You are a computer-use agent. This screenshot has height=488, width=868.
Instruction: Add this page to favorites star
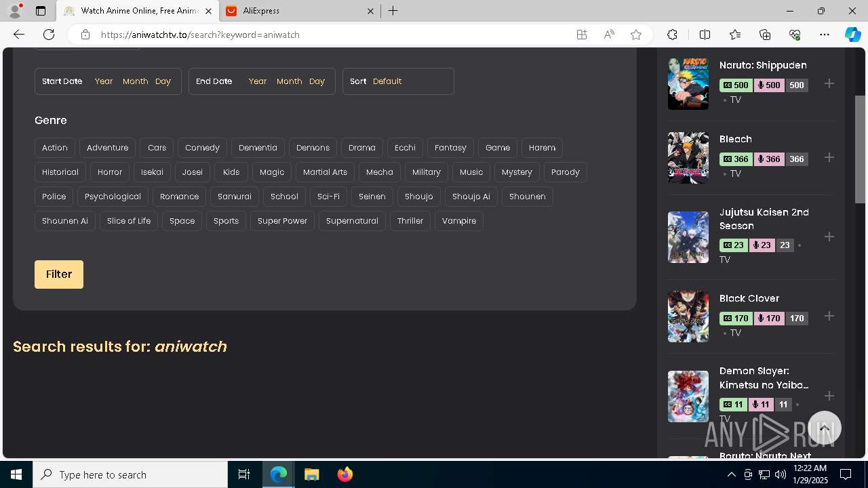click(x=635, y=35)
